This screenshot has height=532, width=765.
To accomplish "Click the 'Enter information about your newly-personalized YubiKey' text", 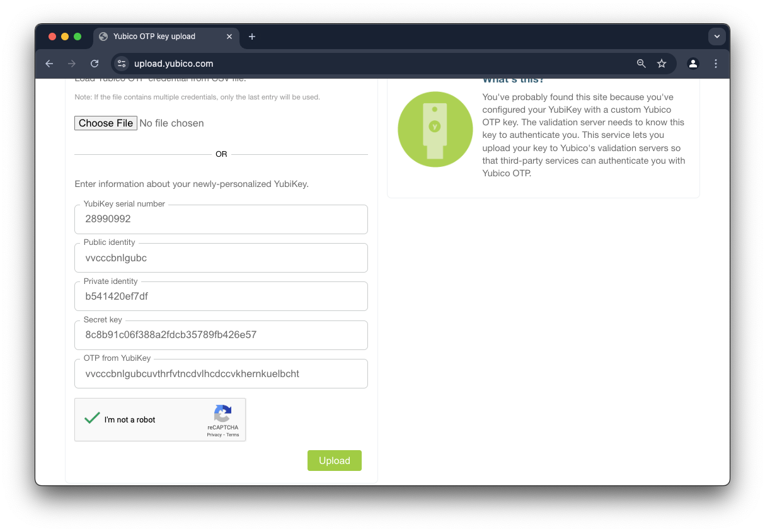I will [192, 184].
